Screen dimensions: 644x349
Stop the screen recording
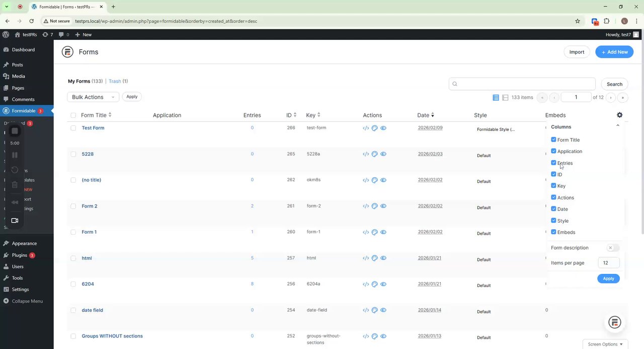[15, 131]
